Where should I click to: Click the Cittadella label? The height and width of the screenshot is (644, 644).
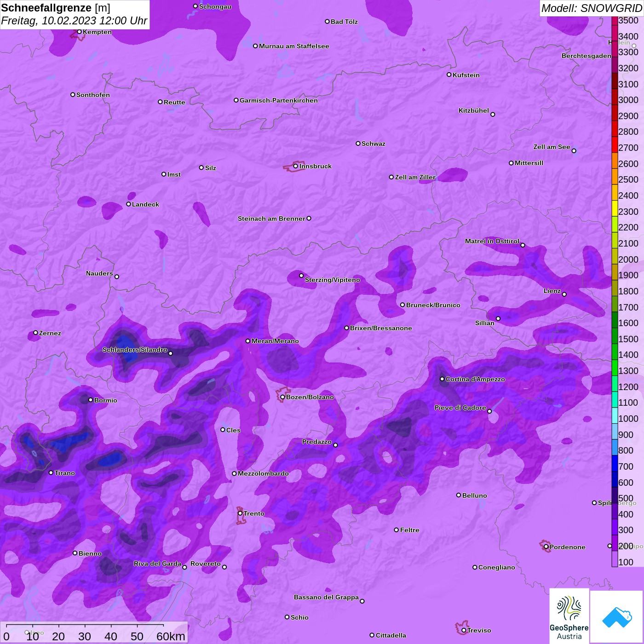(391, 635)
